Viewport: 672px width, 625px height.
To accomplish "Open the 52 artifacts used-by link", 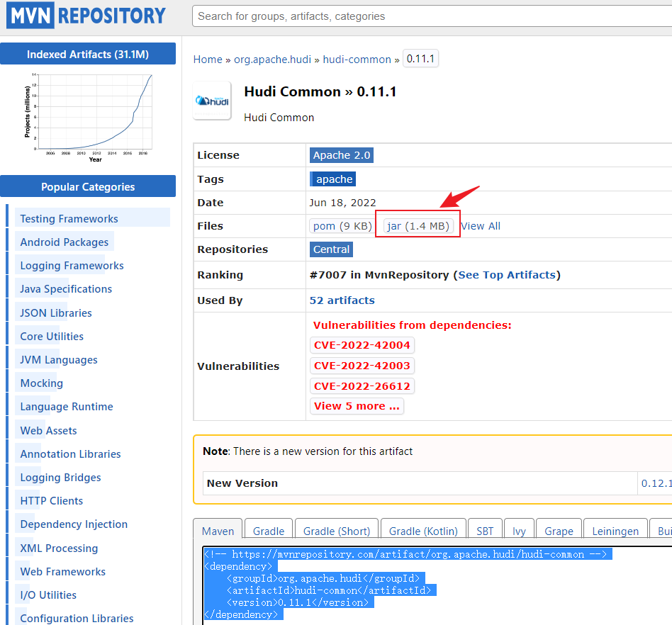I will tap(342, 300).
